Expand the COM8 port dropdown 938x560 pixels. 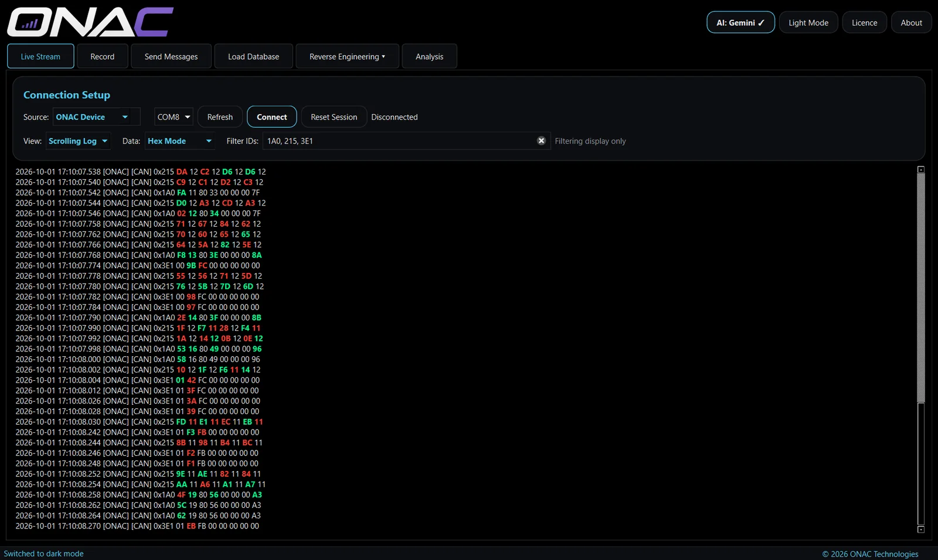(174, 117)
